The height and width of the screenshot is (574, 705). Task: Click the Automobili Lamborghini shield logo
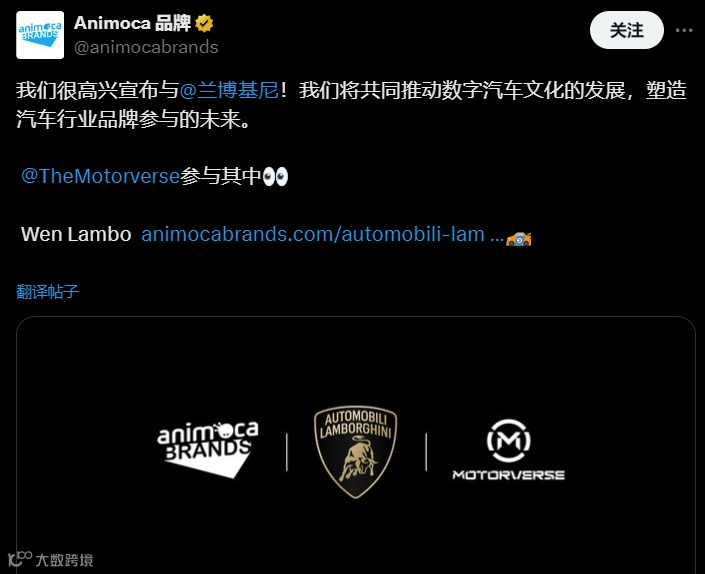point(356,452)
